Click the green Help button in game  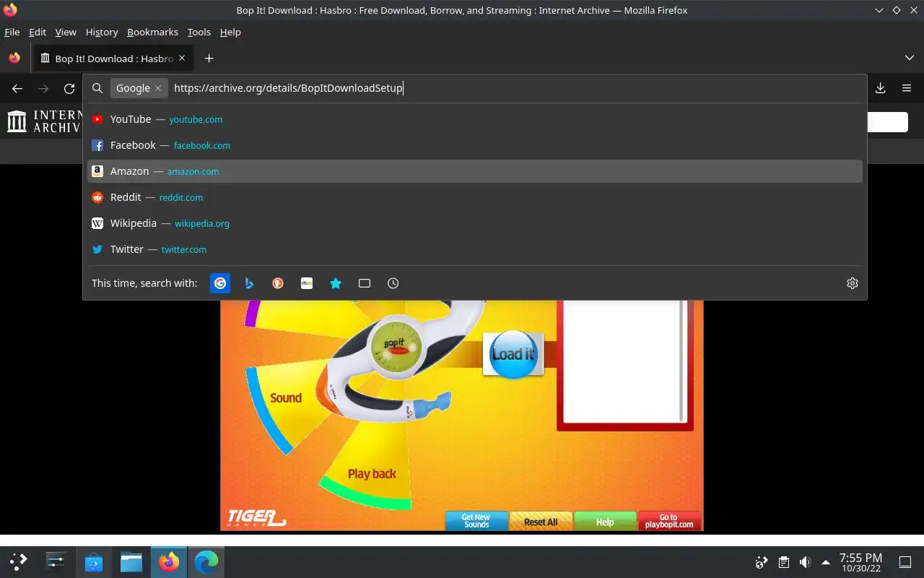605,521
